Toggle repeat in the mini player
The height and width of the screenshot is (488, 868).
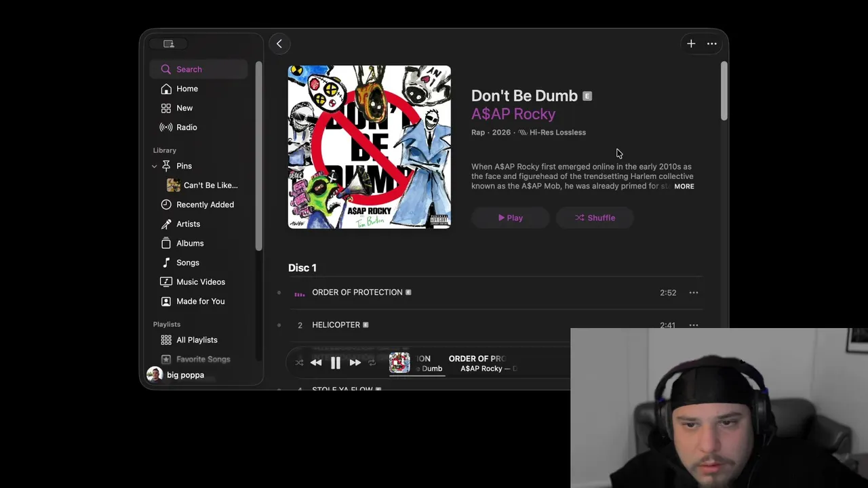coord(372,363)
